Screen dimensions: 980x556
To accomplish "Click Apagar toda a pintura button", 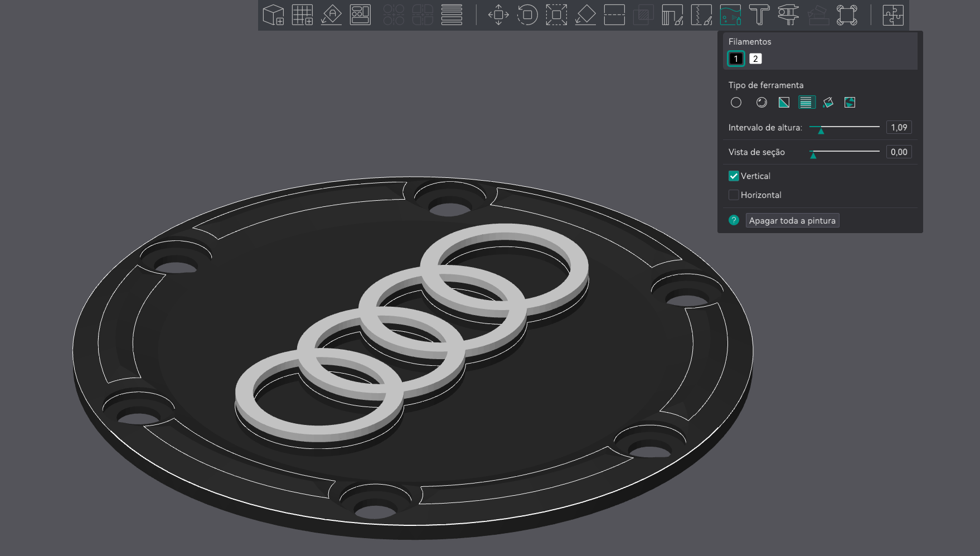I will coord(792,221).
